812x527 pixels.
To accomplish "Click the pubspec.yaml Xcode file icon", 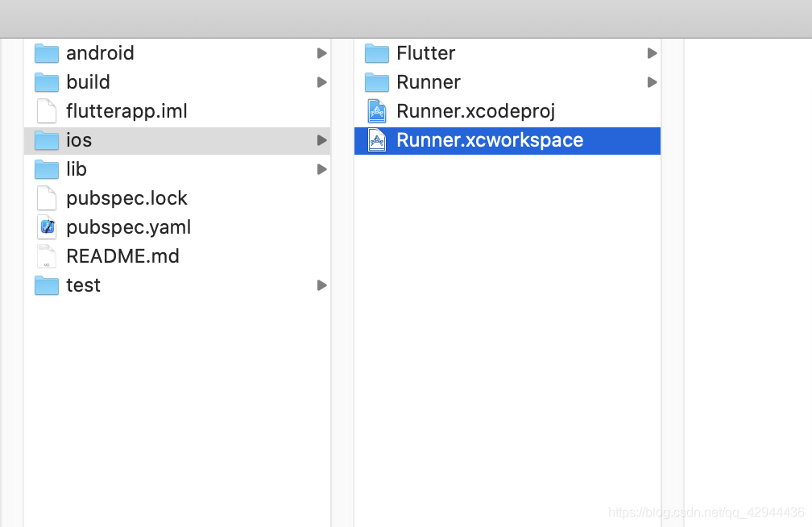I will pyautogui.click(x=47, y=227).
